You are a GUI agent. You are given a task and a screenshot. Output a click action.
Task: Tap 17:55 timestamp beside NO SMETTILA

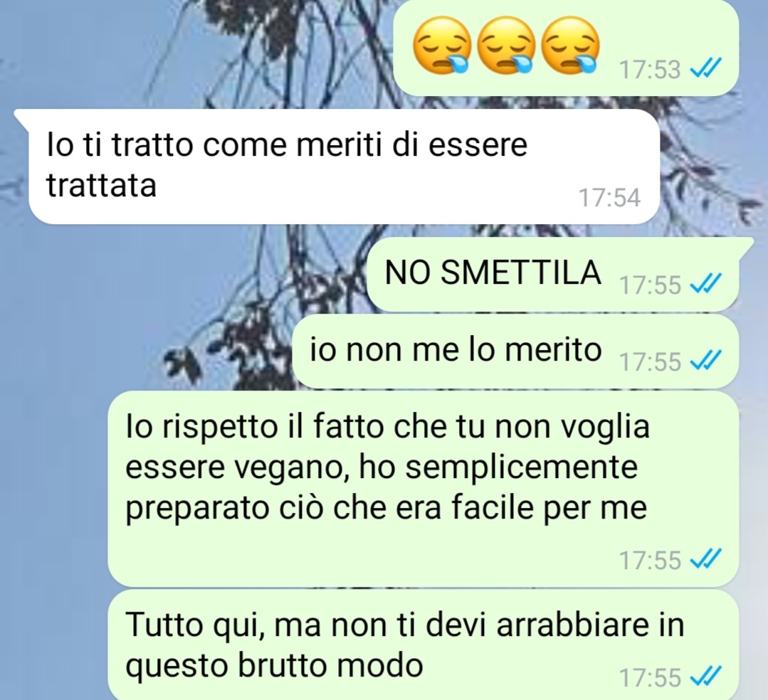tap(650, 285)
